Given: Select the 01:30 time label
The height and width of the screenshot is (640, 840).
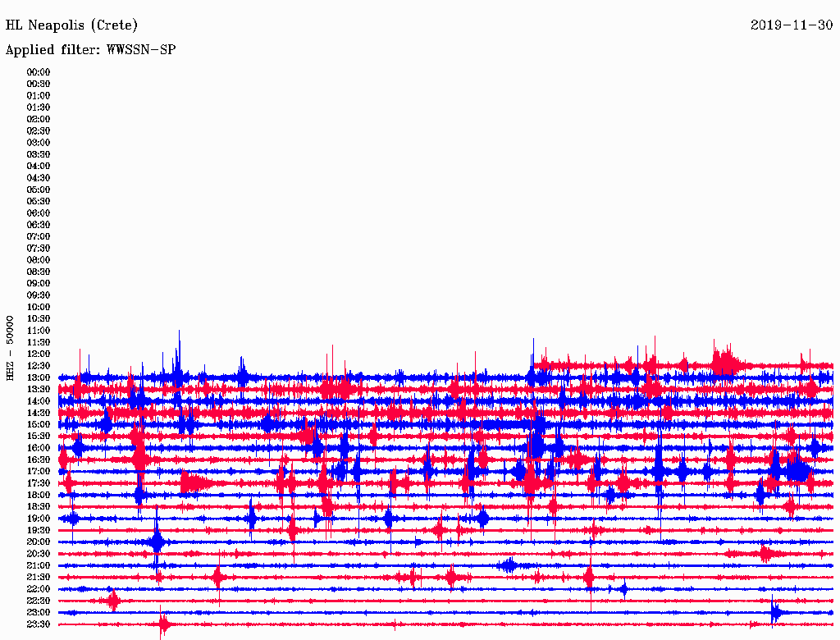Looking at the screenshot, I should [x=39, y=107].
